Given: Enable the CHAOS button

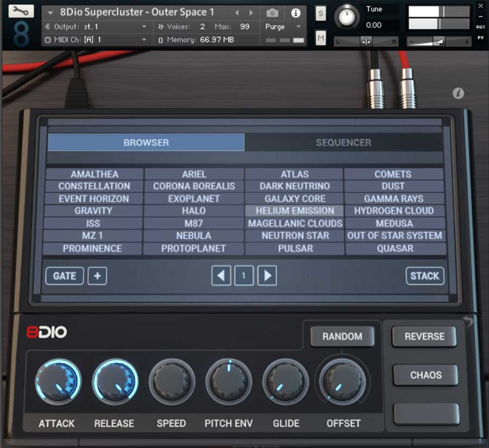Looking at the screenshot, I should click(425, 375).
